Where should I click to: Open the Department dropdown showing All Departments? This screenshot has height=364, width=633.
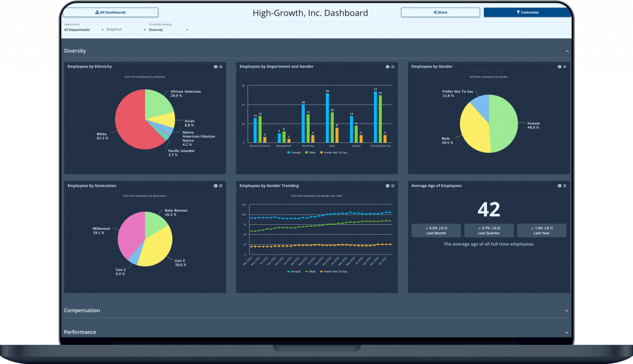[x=83, y=30]
